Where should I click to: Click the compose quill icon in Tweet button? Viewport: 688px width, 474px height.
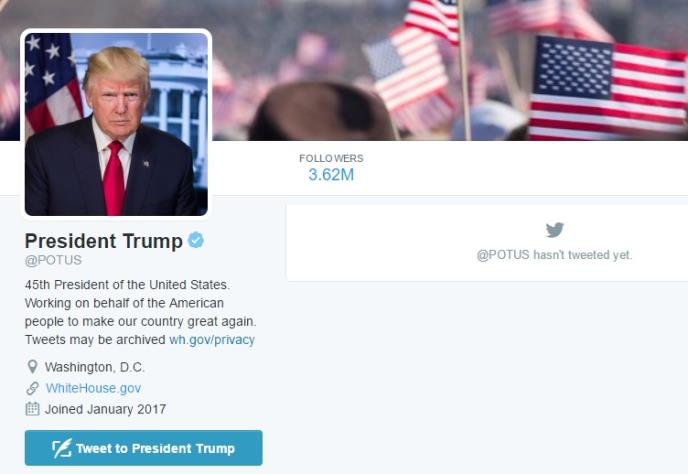tap(62, 448)
